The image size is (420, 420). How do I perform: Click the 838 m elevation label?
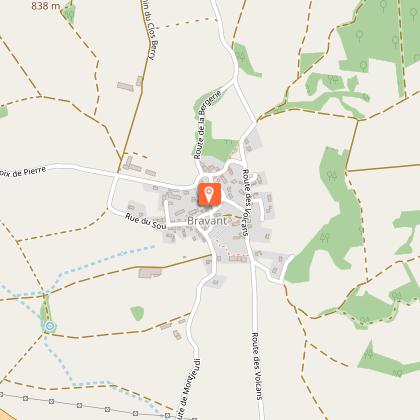(x=46, y=6)
